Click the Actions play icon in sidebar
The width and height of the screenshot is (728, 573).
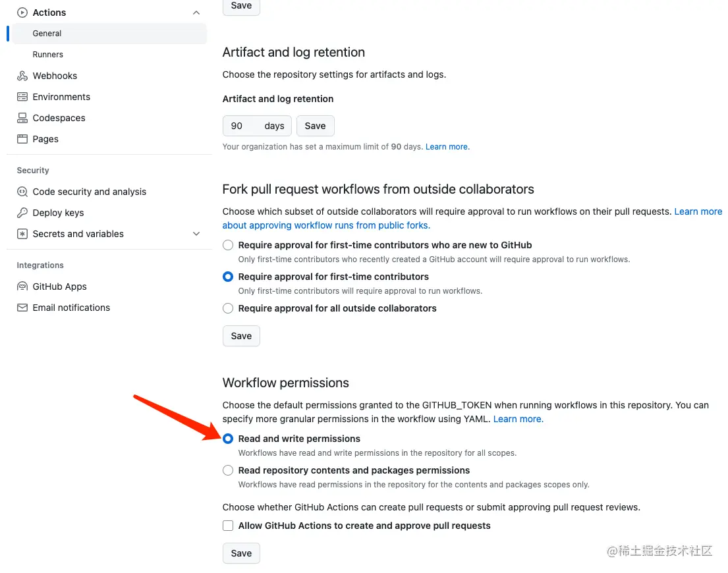tap(22, 13)
